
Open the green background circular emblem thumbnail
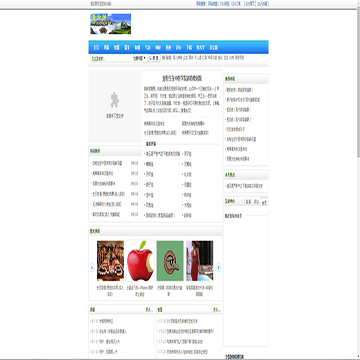pyautogui.click(x=170, y=261)
